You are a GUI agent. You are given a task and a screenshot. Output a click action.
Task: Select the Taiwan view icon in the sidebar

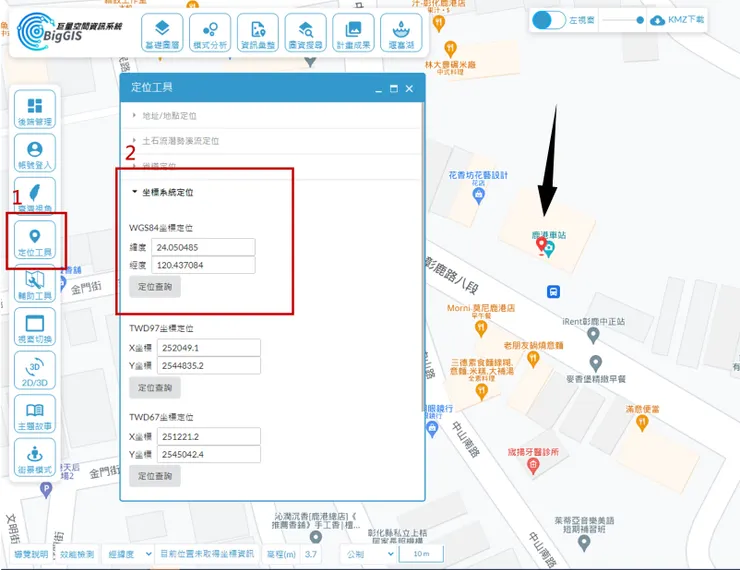coord(35,196)
